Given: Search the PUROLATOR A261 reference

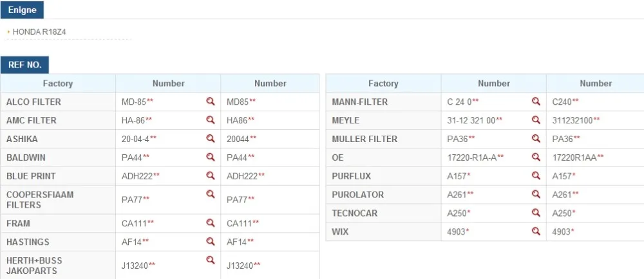Looking at the screenshot, I should coord(536,194).
